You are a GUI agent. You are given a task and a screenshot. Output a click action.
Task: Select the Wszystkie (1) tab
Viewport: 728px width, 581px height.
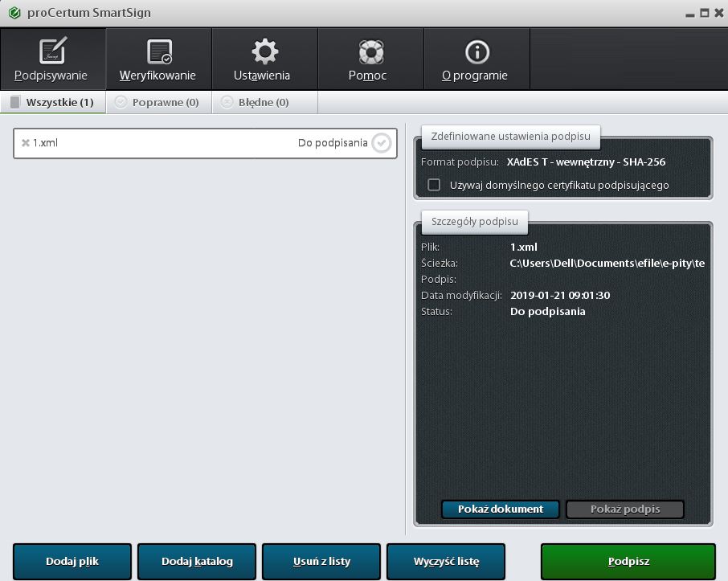(53, 102)
